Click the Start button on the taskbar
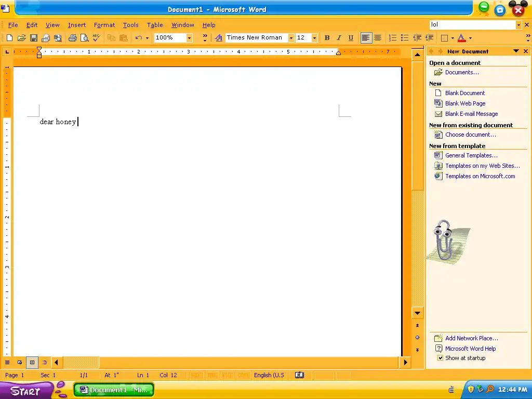 pyautogui.click(x=25, y=391)
